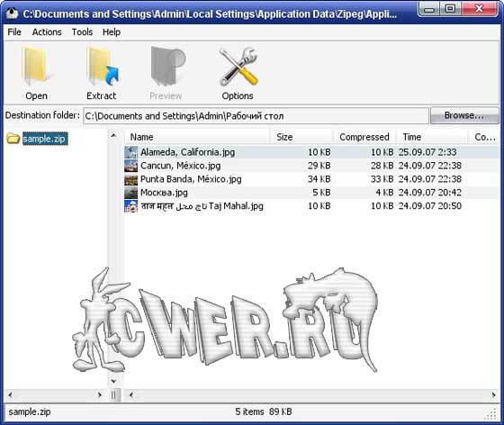Click the Extract toolbar icon

pyautogui.click(x=103, y=67)
